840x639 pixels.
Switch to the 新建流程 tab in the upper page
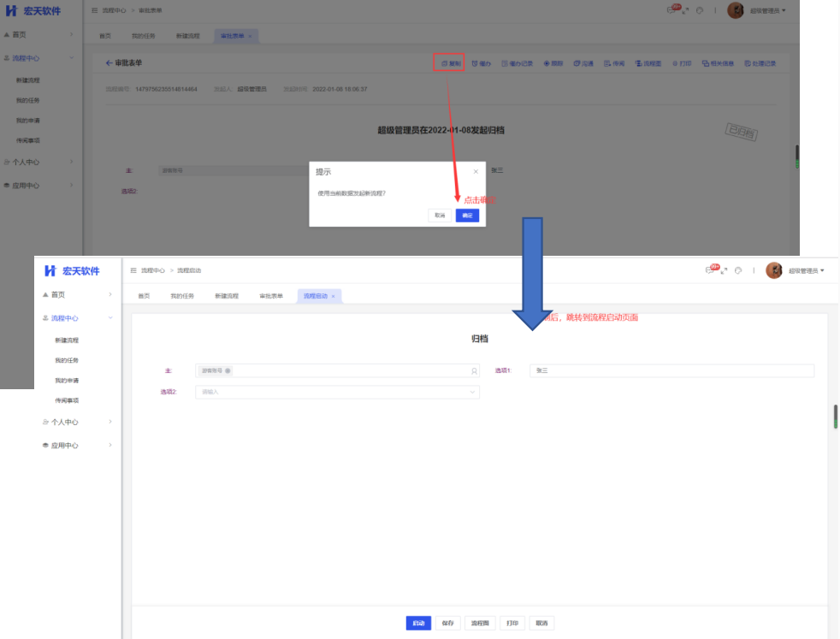(187, 36)
